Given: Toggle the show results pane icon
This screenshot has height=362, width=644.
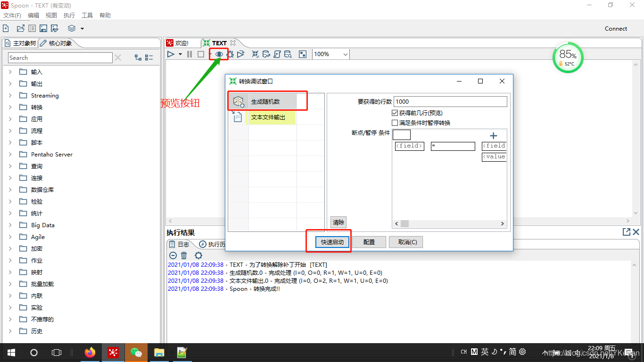Looking at the screenshot, I should pyautogui.click(x=303, y=54).
